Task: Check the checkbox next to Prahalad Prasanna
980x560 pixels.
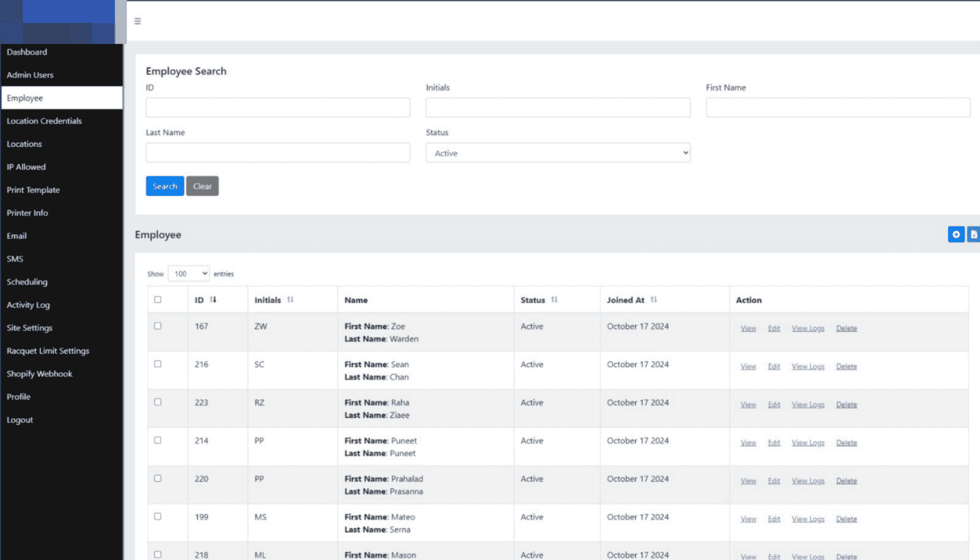Action: coord(158,478)
